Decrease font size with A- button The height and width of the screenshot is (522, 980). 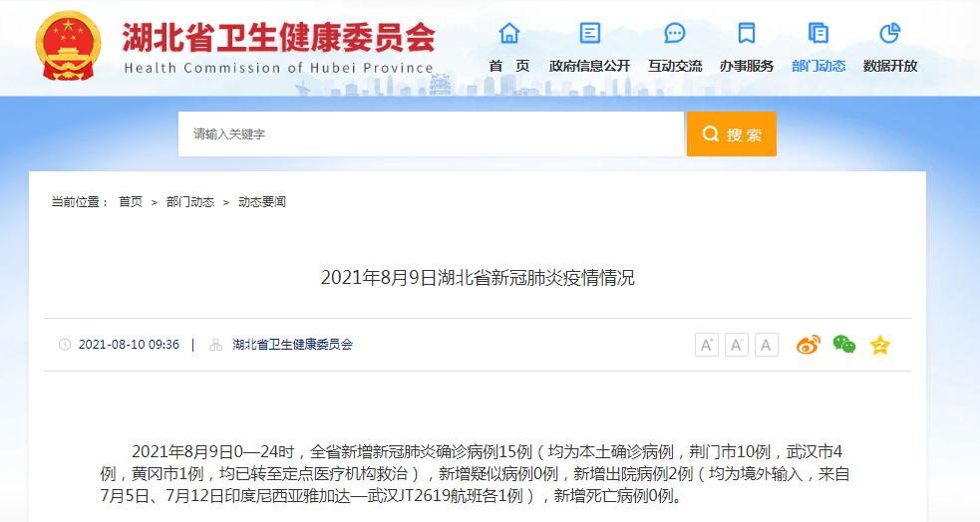pos(736,345)
